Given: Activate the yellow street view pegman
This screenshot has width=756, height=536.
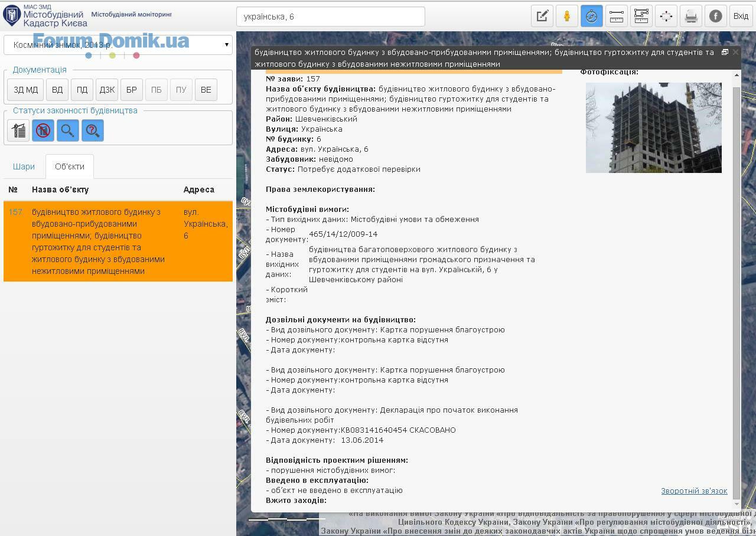Looking at the screenshot, I should 567,16.
